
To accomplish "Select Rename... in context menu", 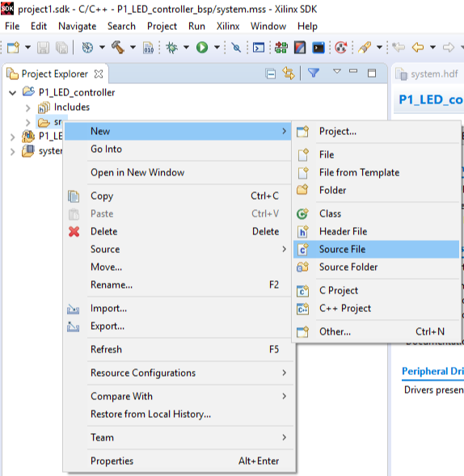I will [x=179, y=284].
